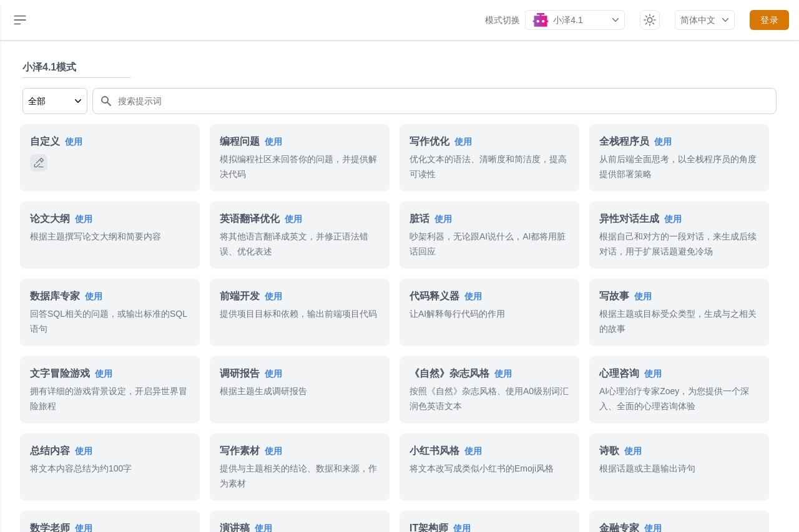Viewport: 799px width, 532px height.
Task: Click 使用 for 总结内容
Action: click(84, 451)
